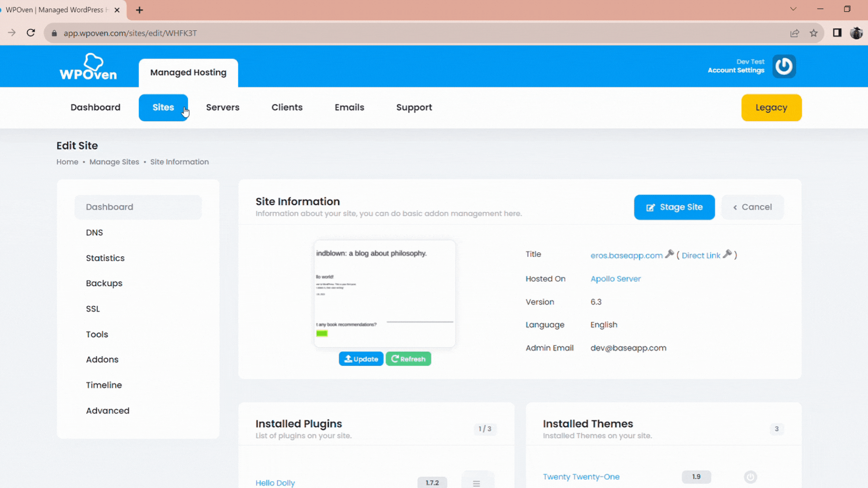Open the eros.baseapp.com title link
This screenshot has height=488, width=868.
coord(627,255)
